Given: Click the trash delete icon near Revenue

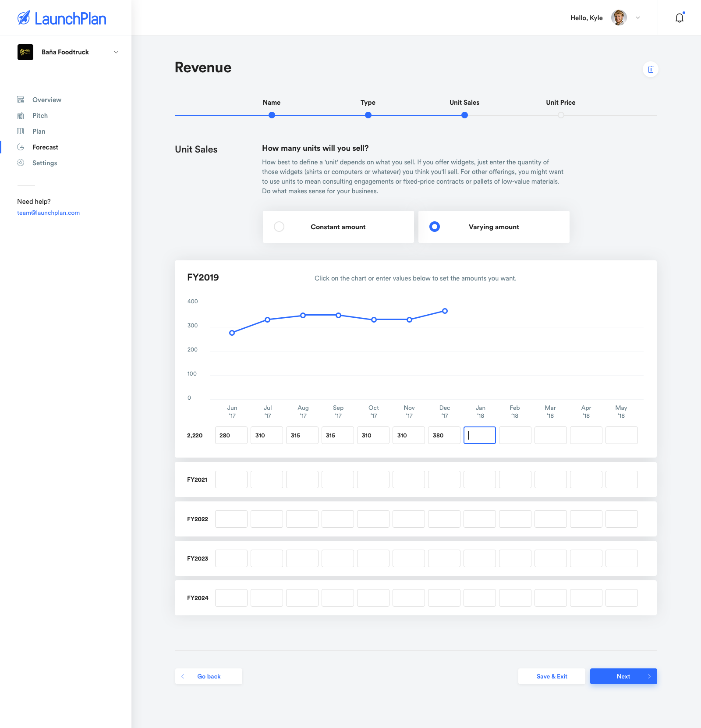Looking at the screenshot, I should point(651,69).
